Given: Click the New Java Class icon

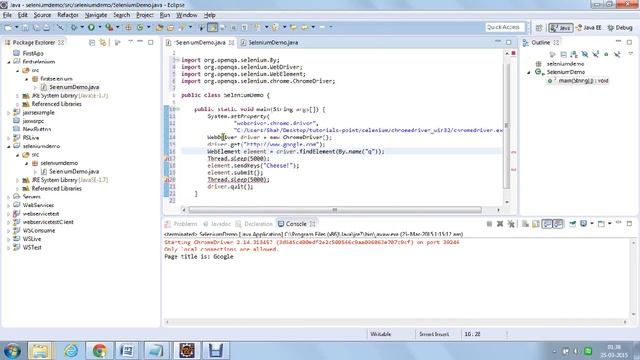Looking at the screenshot, I should [x=140, y=27].
